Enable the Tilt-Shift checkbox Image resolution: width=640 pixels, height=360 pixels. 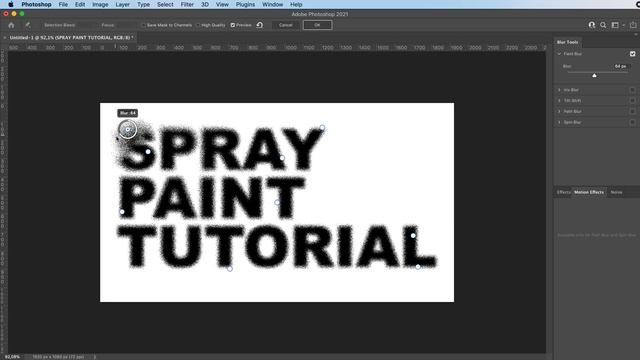[632, 100]
